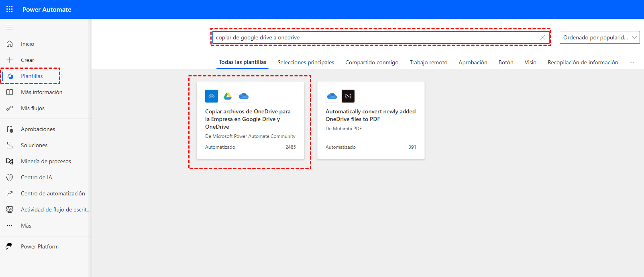Click the Más información book icon
The height and width of the screenshot is (277, 644).
point(10,92)
